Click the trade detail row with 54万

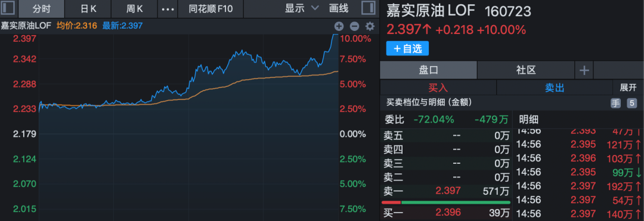click(x=578, y=200)
